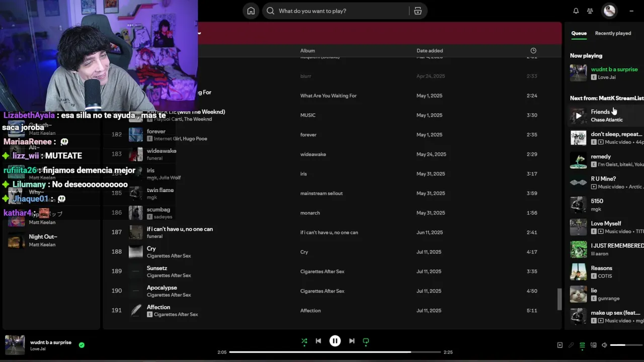The height and width of the screenshot is (362, 644).
Task: Pause the current song
Action: 335,341
